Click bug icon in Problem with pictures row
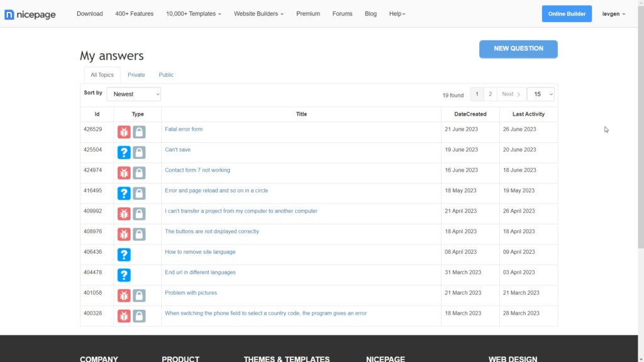The image size is (644, 362). (x=124, y=295)
